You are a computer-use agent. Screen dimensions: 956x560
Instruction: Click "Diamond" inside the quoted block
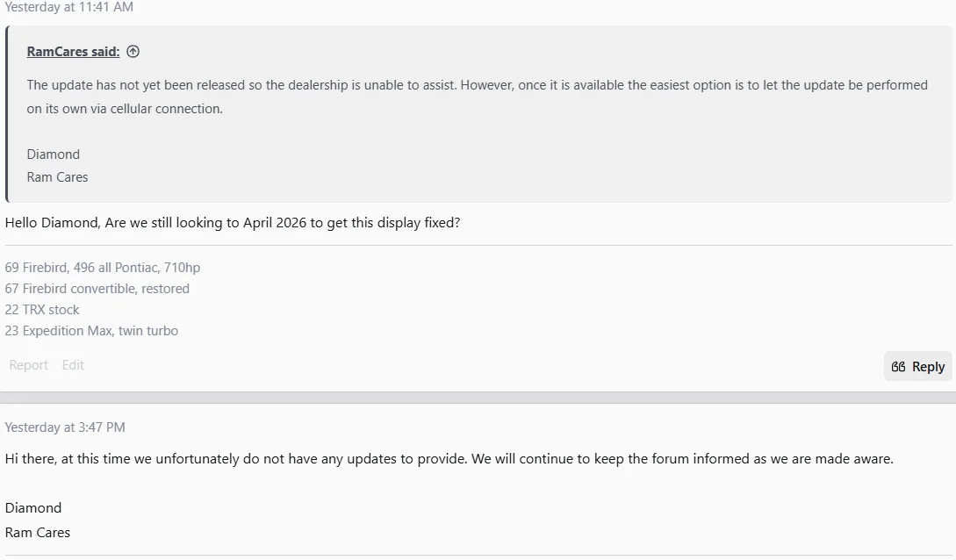pyautogui.click(x=54, y=154)
